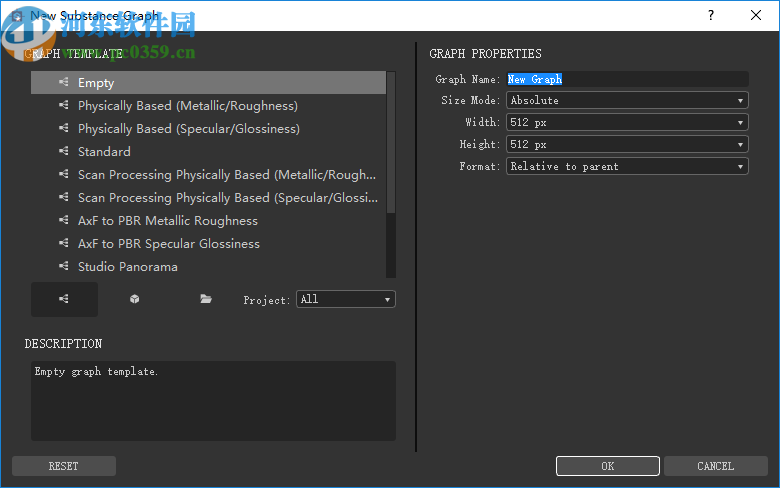This screenshot has width=780, height=488.
Task: Click graph icon beside Scan Processing Physically Based (Specular/Glossi...)
Action: pyautogui.click(x=64, y=196)
